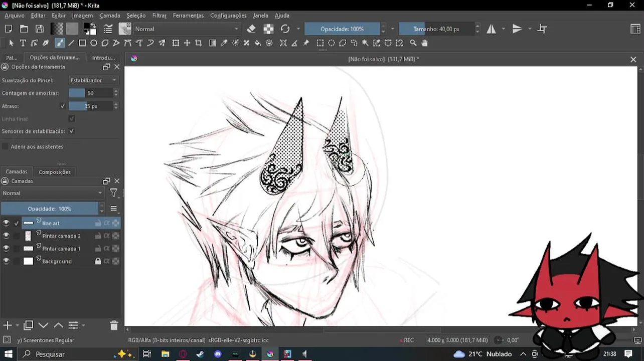
Task: Select the Zoom magnifier tool
Action: coord(413,43)
